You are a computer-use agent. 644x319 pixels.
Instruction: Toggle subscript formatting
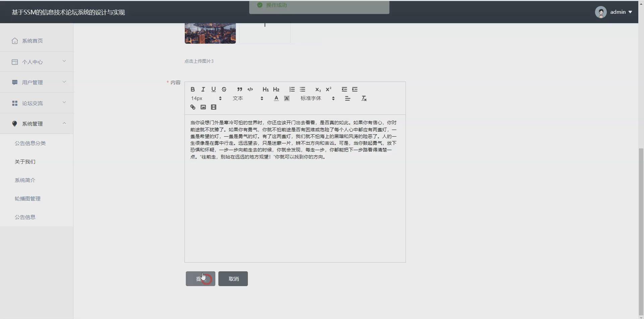tap(318, 89)
